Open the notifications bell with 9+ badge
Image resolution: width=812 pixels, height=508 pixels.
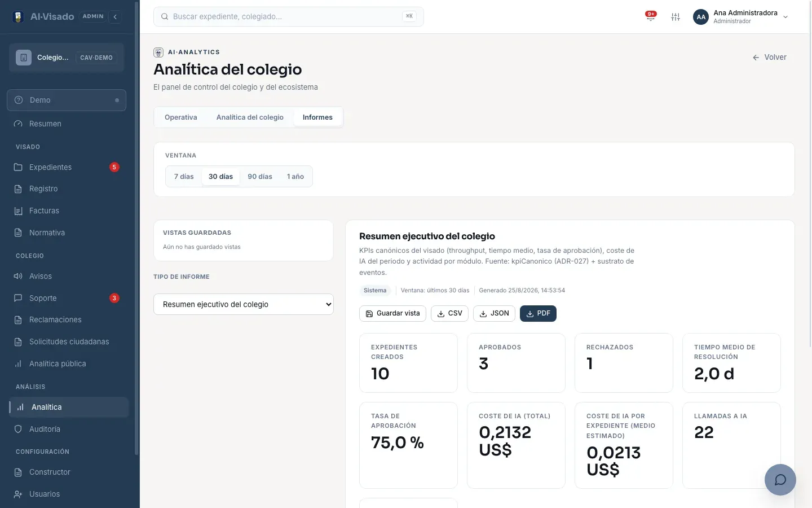[650, 16]
